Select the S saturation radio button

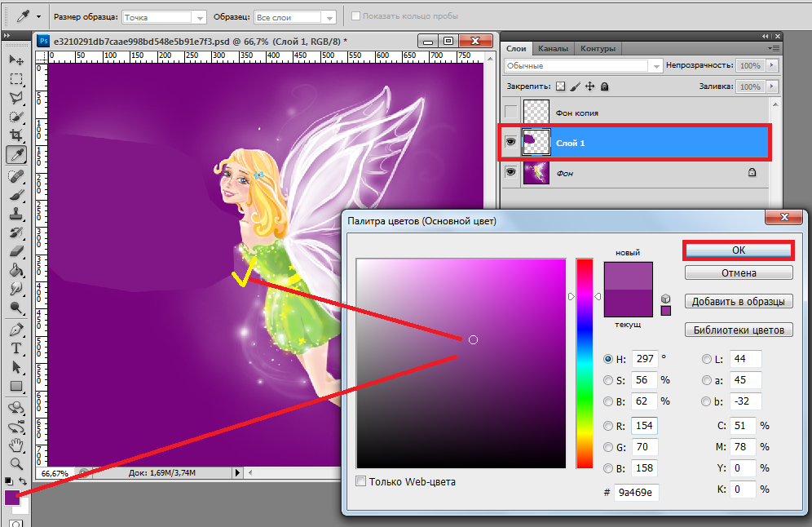pyautogui.click(x=608, y=380)
